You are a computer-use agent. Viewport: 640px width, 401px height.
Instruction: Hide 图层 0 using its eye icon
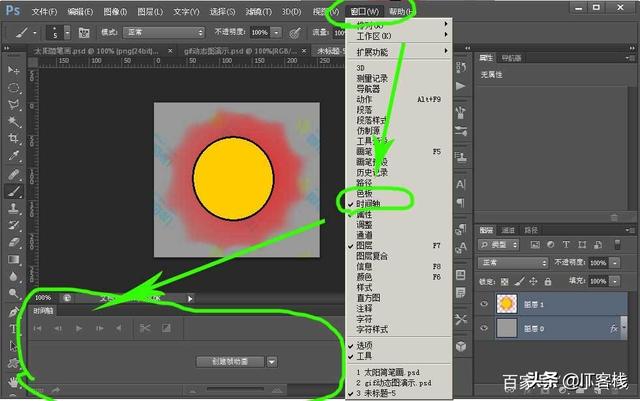(x=484, y=328)
